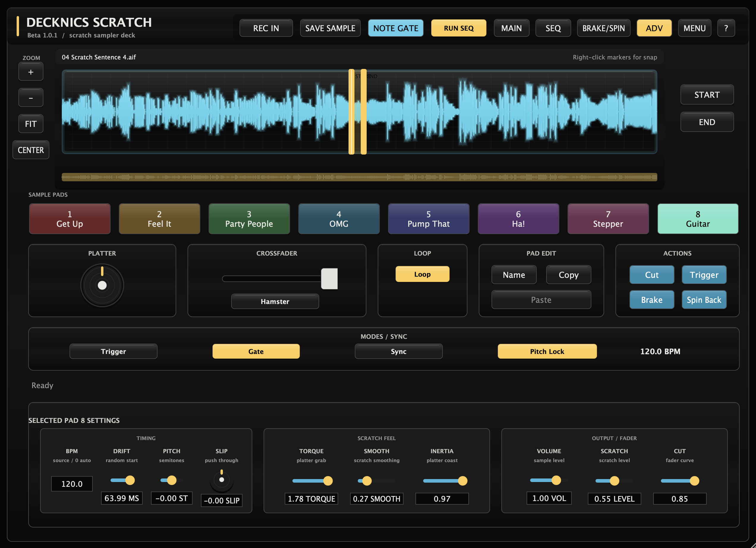Select the ADV tab
The width and height of the screenshot is (756, 548).
click(x=654, y=28)
